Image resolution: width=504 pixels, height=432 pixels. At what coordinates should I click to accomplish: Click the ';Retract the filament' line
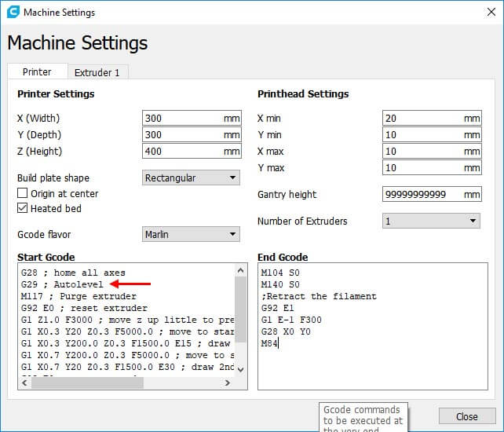click(x=319, y=296)
